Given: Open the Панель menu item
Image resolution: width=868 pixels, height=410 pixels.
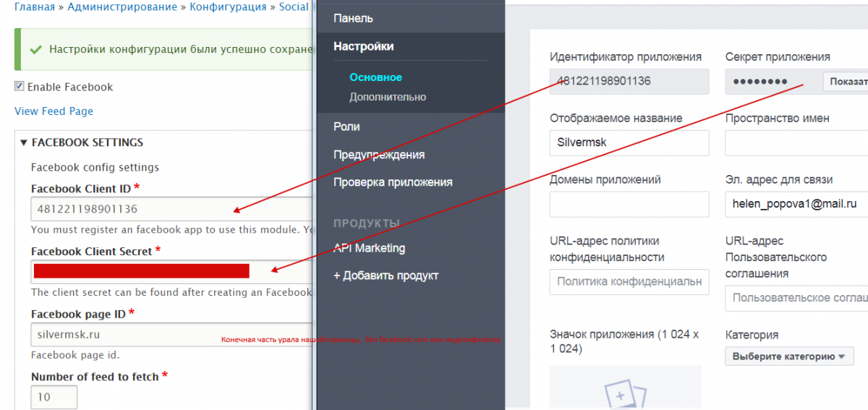Looking at the screenshot, I should click(x=353, y=18).
